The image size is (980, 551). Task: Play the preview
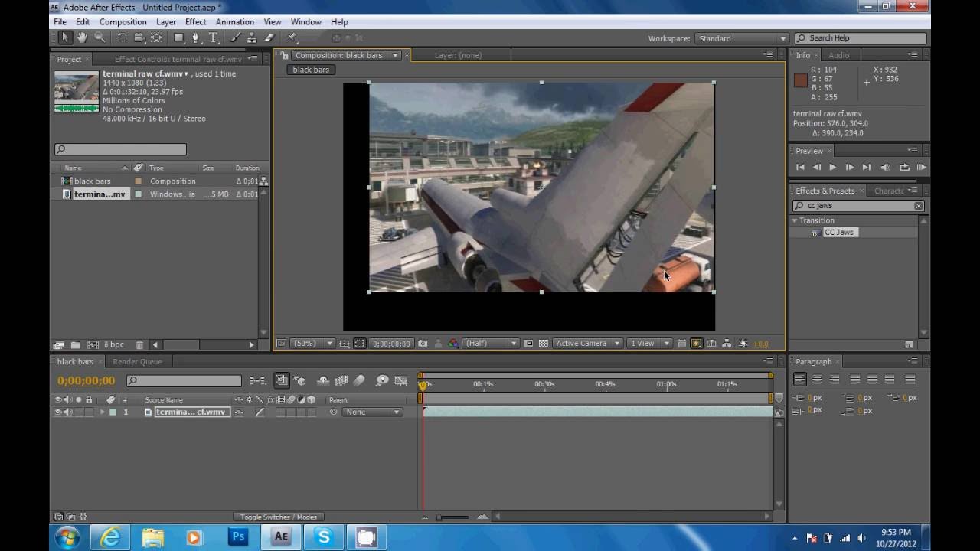[833, 168]
